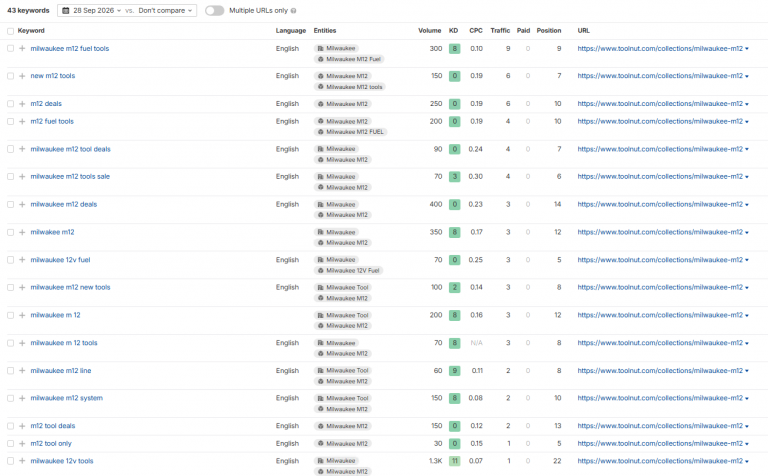Image resolution: width=768 pixels, height=476 pixels.
Task: Click plus icon beside milwaukee m 12 tools
Action: coord(22,343)
